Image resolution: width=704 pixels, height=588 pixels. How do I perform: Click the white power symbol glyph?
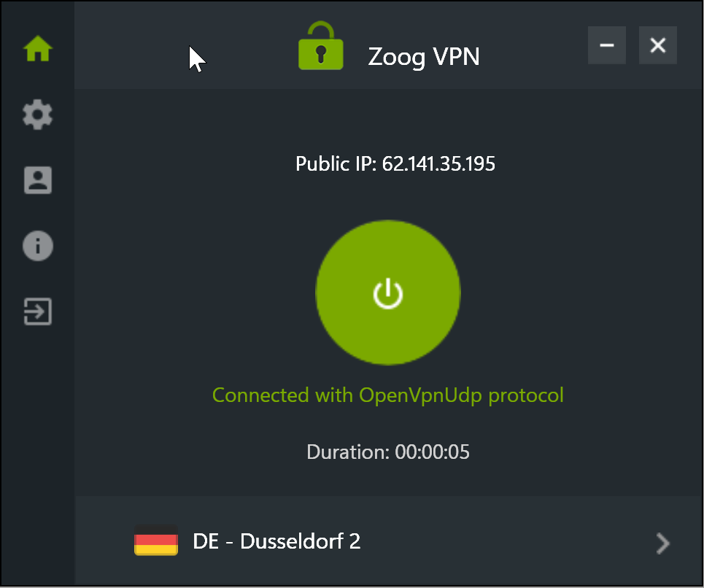tap(388, 293)
